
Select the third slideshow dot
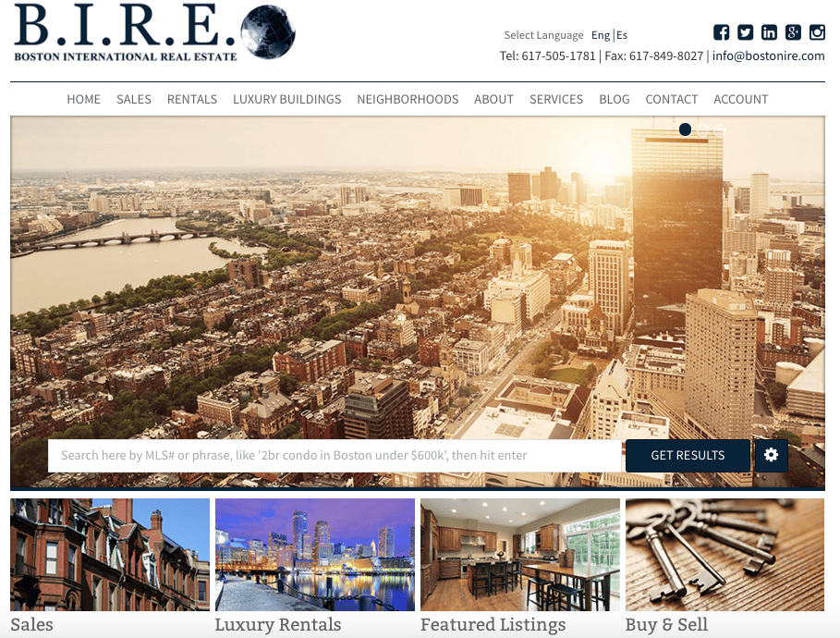pyautogui.click(x=720, y=129)
